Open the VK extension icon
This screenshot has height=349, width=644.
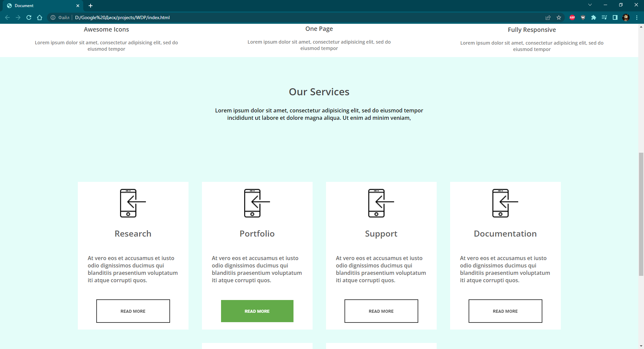point(583,17)
